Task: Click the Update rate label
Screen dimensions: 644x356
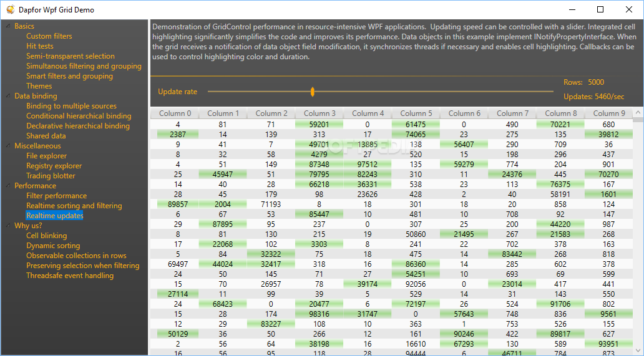Action: click(x=177, y=92)
